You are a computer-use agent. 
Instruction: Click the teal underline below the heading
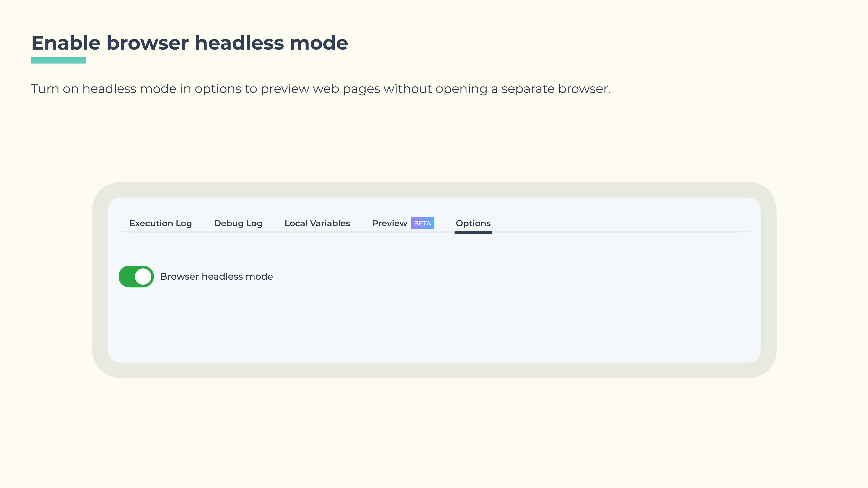pos(58,60)
